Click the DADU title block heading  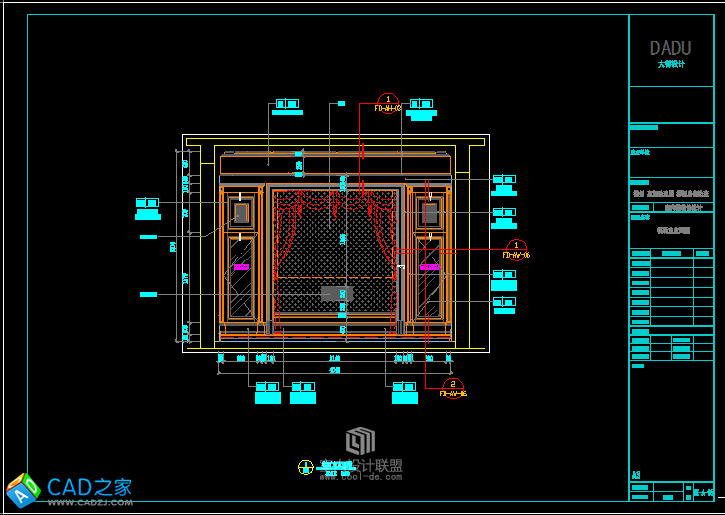point(670,49)
